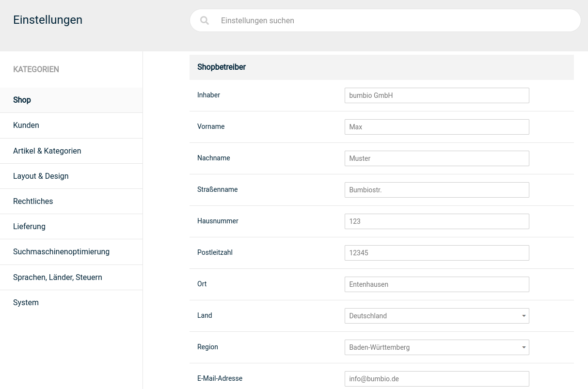
Task: Edit the Straßenname field
Action: (436, 190)
